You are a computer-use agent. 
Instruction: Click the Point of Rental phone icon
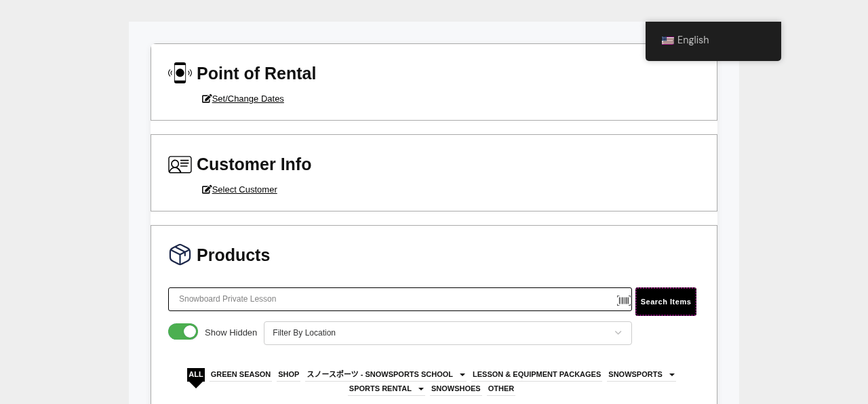180,73
